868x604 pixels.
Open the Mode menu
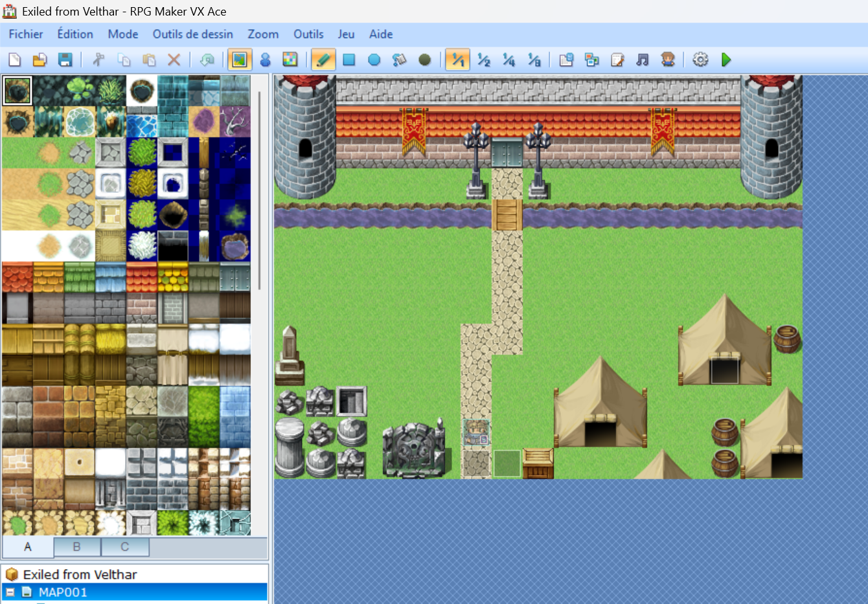click(x=123, y=34)
